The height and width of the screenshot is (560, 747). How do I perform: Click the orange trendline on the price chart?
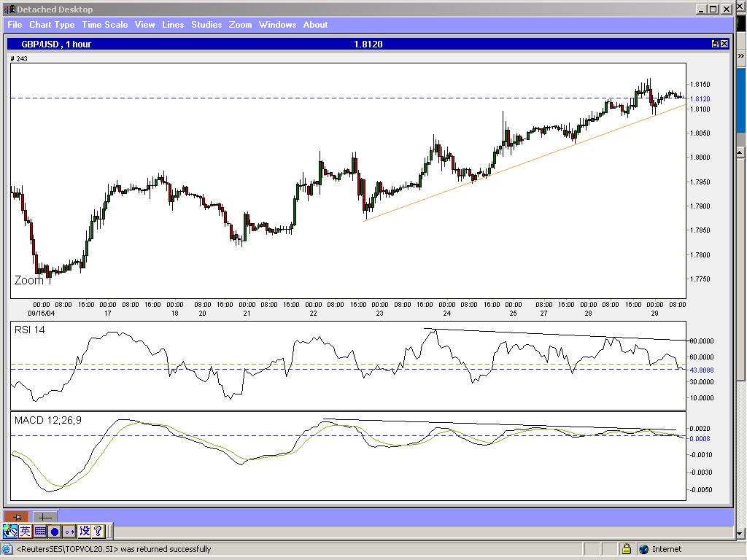(x=524, y=162)
